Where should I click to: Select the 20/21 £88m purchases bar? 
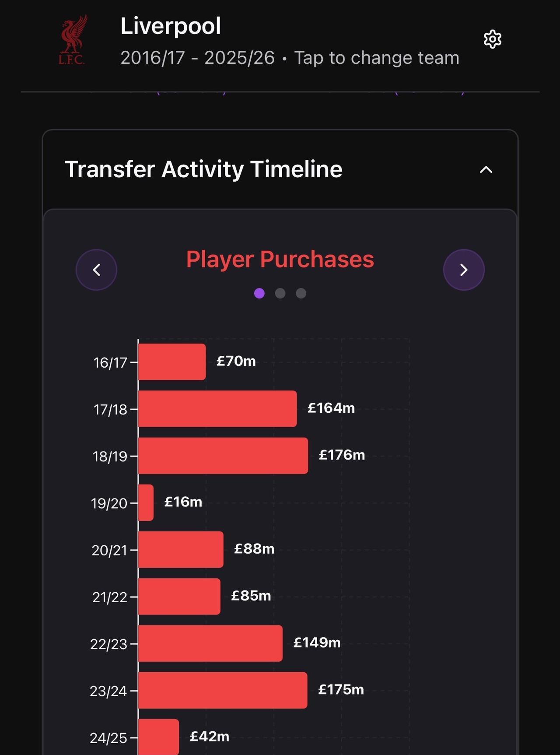click(x=181, y=549)
